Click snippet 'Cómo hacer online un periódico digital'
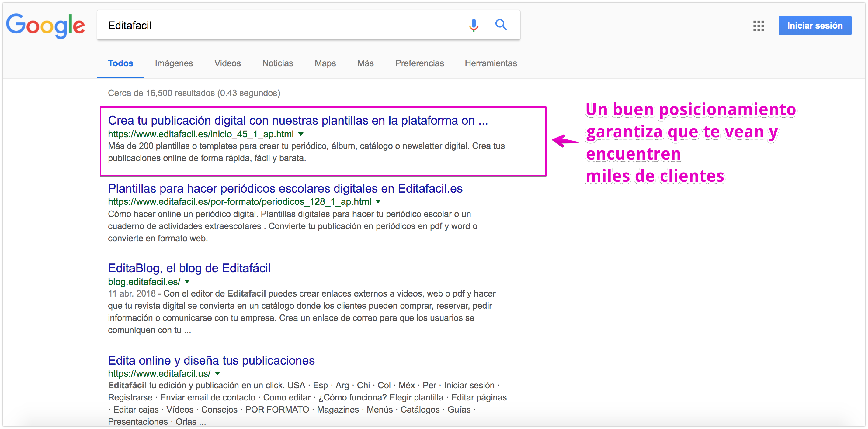 pyautogui.click(x=293, y=226)
